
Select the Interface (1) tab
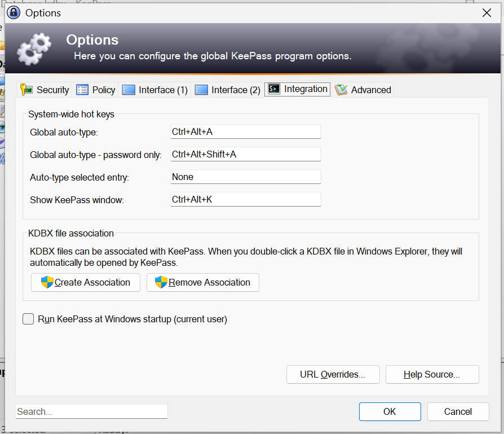coord(154,90)
